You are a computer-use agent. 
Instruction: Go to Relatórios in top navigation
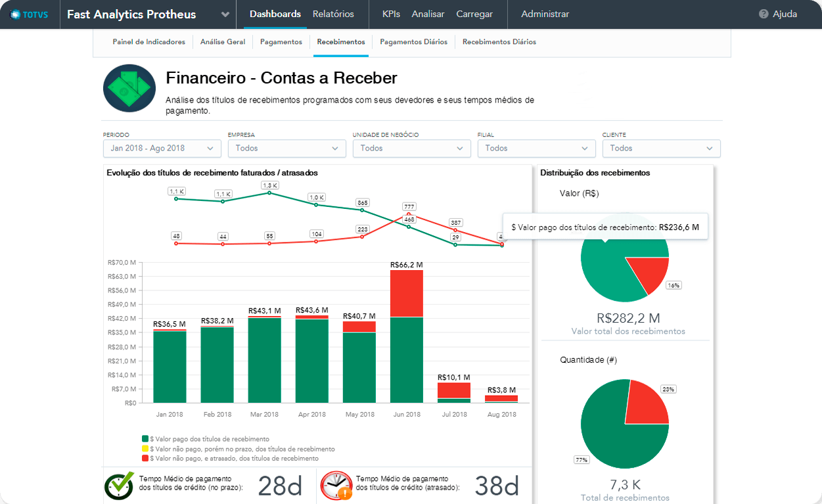point(333,14)
